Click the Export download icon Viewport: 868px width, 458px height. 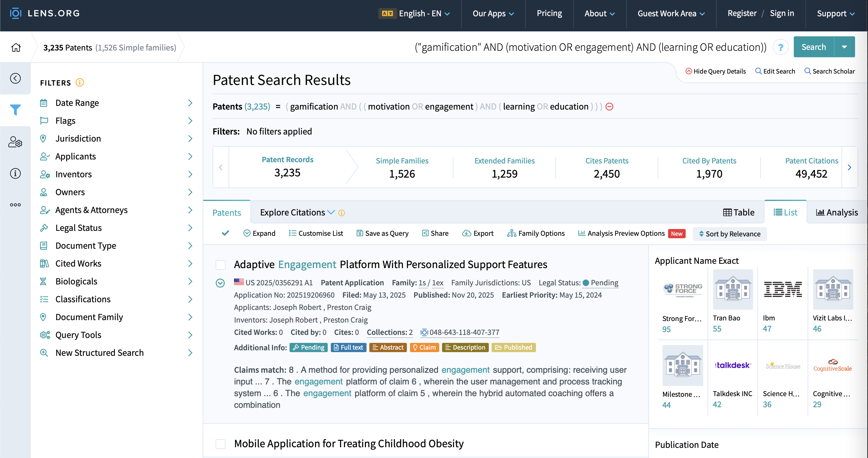coord(466,233)
